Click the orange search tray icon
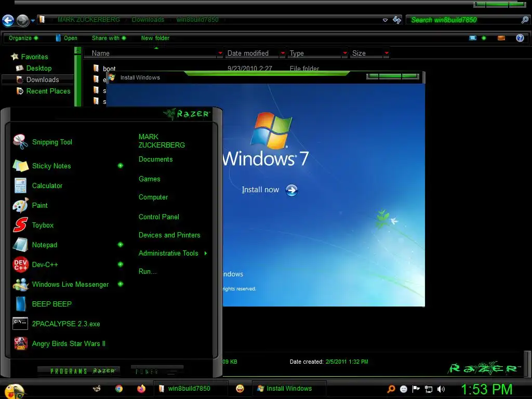The width and height of the screenshot is (532, 399). 391,389
